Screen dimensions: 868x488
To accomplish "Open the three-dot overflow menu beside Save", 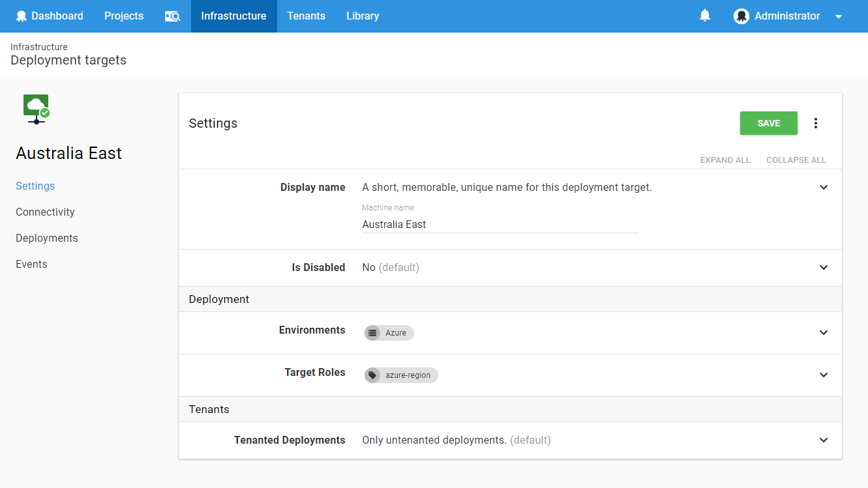I will coord(815,123).
